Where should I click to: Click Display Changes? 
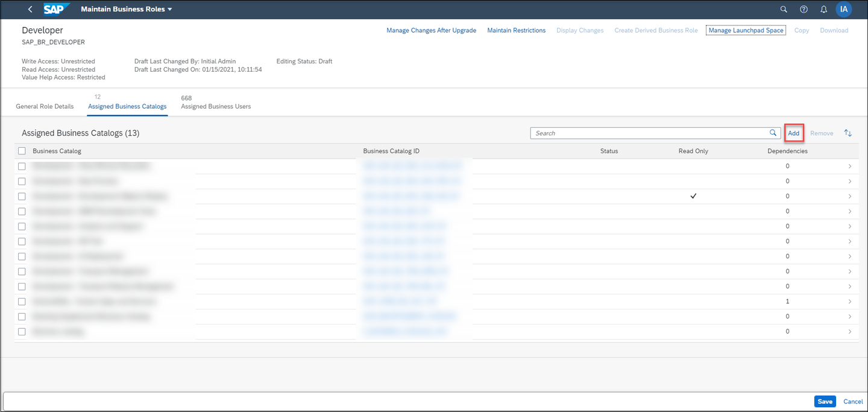click(580, 30)
